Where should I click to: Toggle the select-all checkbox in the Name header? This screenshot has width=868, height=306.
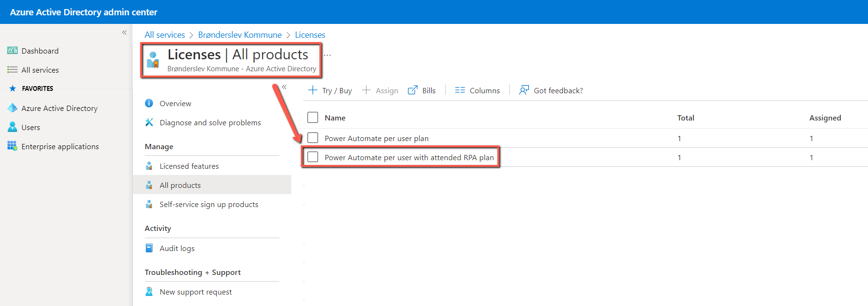coord(313,118)
